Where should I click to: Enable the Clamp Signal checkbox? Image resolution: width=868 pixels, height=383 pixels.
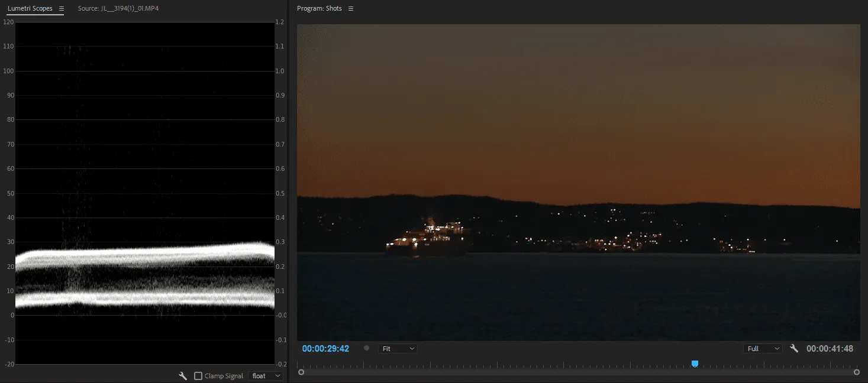pyautogui.click(x=198, y=376)
